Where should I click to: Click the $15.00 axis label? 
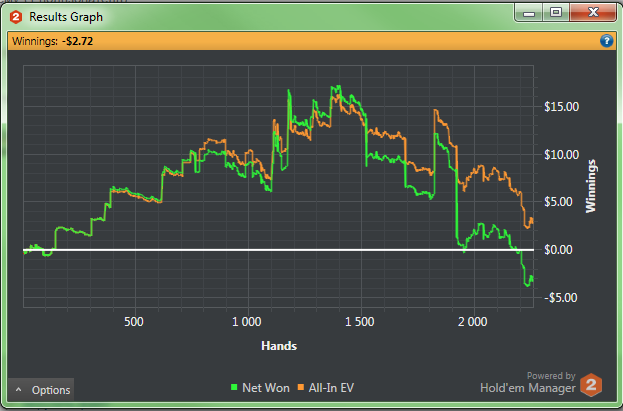(561, 107)
